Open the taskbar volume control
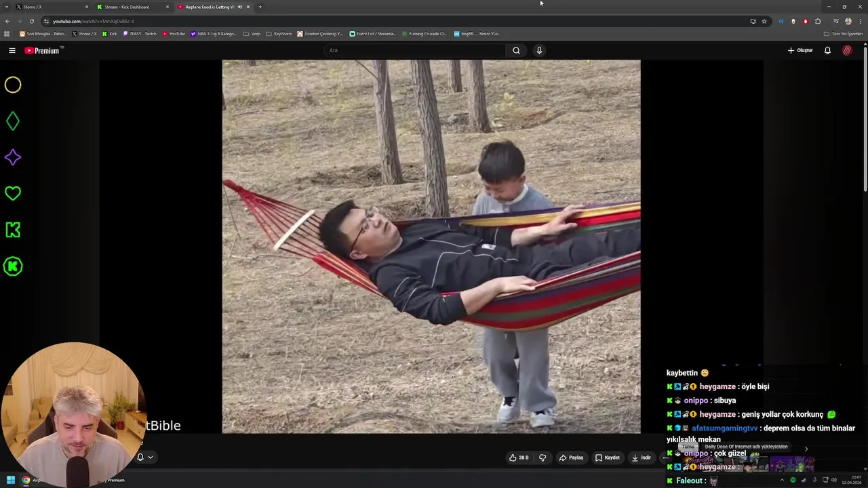The width and height of the screenshot is (868, 488). point(833,480)
